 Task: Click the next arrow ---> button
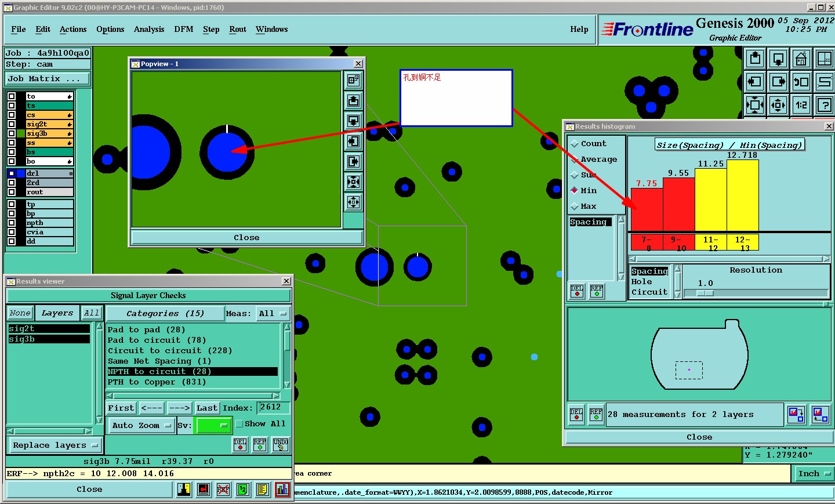click(180, 408)
